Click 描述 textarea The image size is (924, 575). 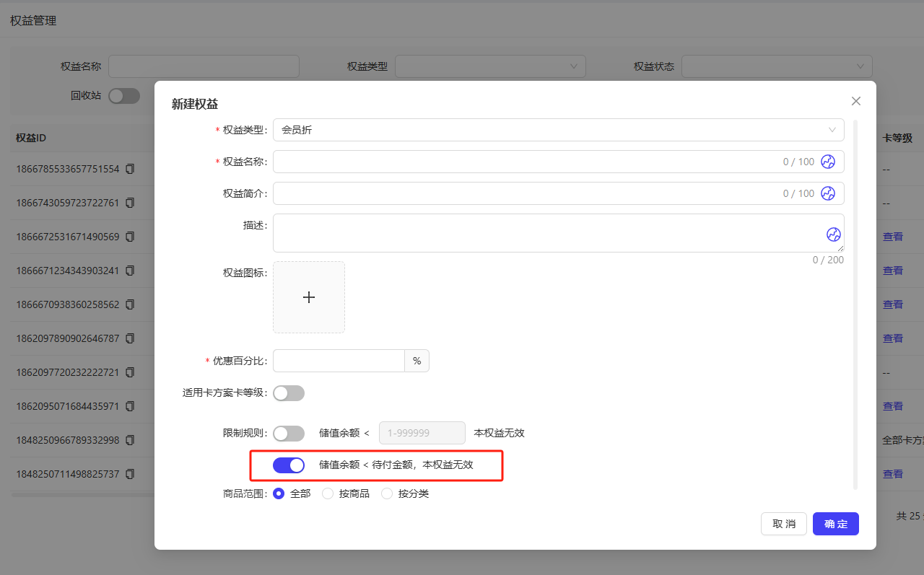558,233
